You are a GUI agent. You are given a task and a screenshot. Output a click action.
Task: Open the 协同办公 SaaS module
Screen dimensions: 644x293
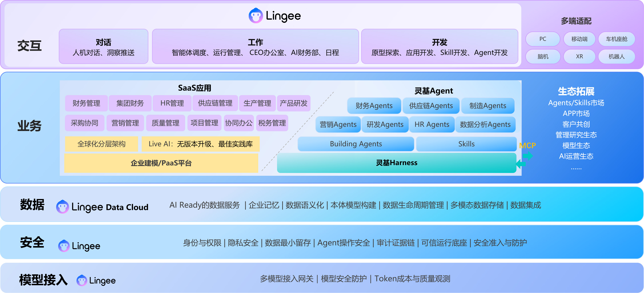point(239,123)
